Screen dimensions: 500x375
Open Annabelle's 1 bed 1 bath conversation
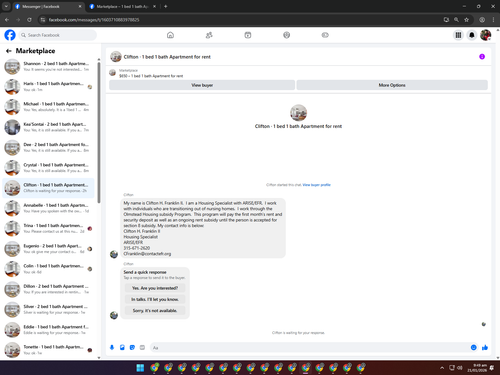coord(48,208)
